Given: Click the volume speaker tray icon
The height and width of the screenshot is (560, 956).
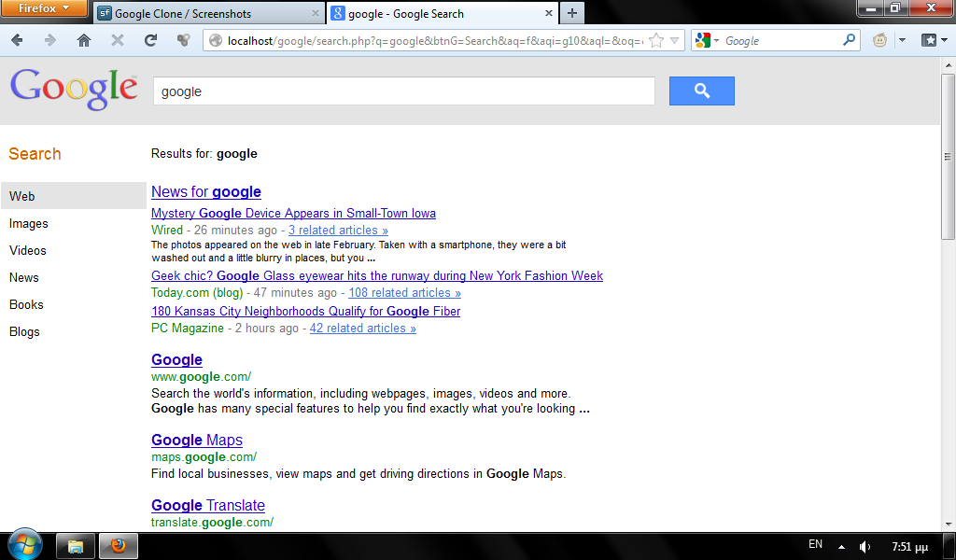Looking at the screenshot, I should click(865, 547).
